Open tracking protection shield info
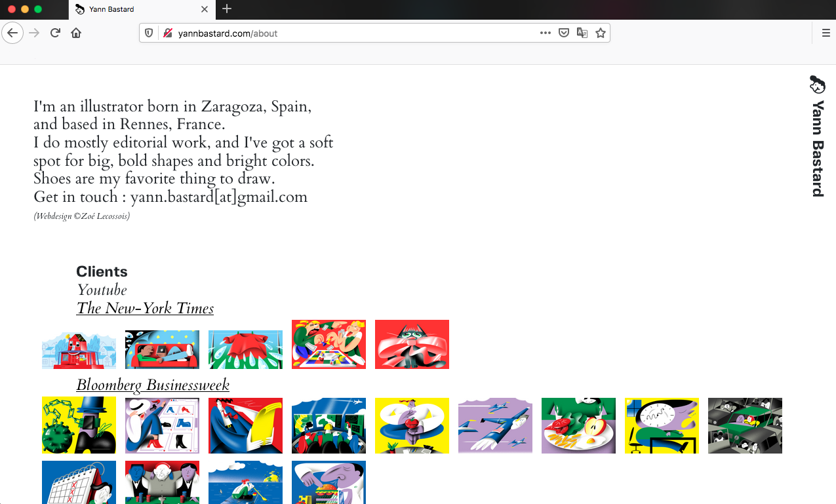 [x=149, y=33]
